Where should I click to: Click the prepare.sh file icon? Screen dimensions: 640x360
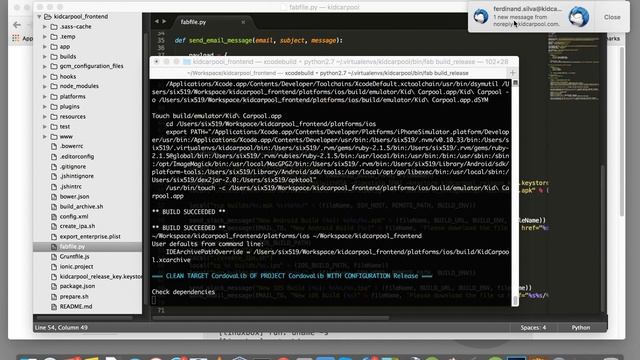click(x=54, y=297)
